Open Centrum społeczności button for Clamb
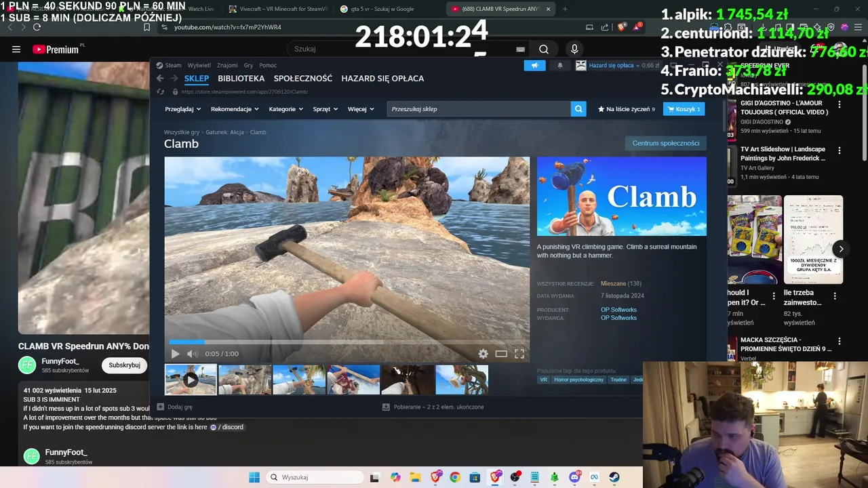This screenshot has width=868, height=488. (666, 143)
